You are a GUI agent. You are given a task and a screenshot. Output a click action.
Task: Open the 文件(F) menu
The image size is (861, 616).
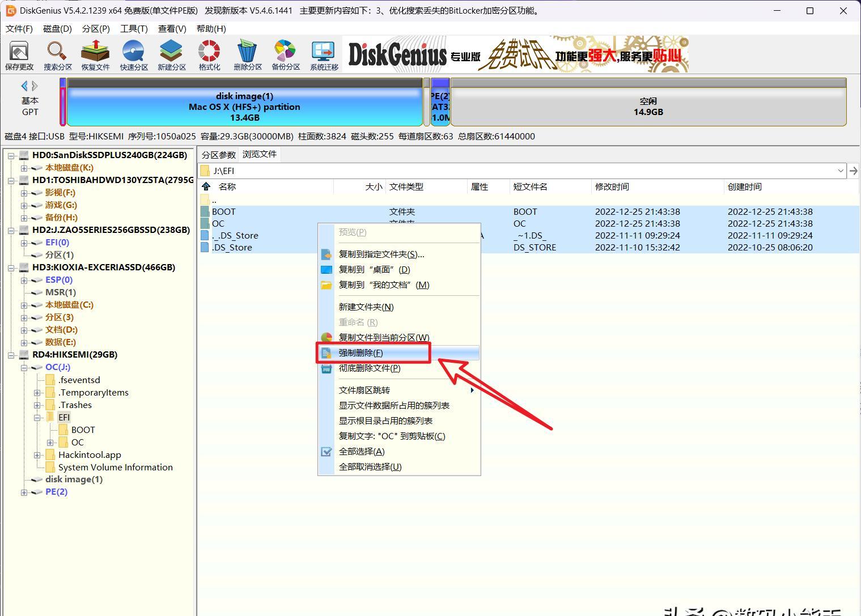(x=19, y=28)
